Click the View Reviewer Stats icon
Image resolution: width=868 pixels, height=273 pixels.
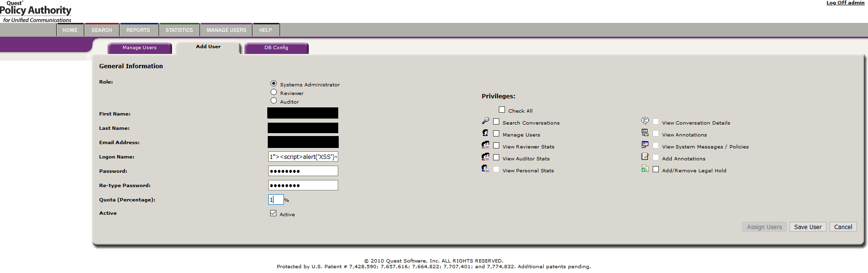click(x=485, y=145)
